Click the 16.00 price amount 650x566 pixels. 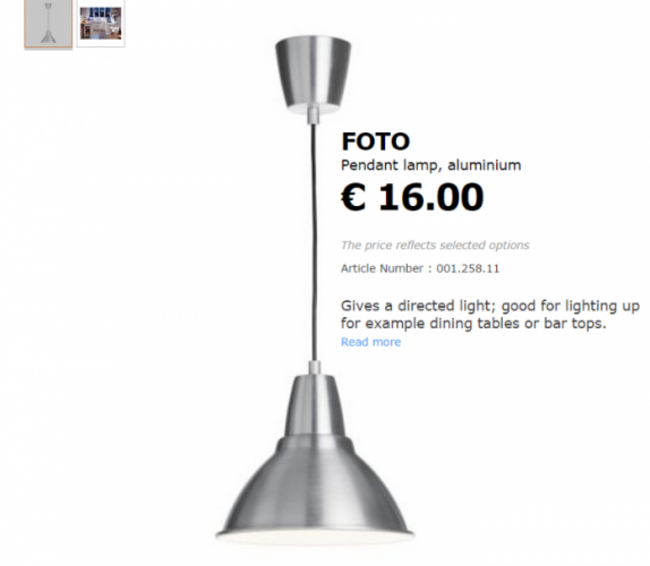point(431,197)
